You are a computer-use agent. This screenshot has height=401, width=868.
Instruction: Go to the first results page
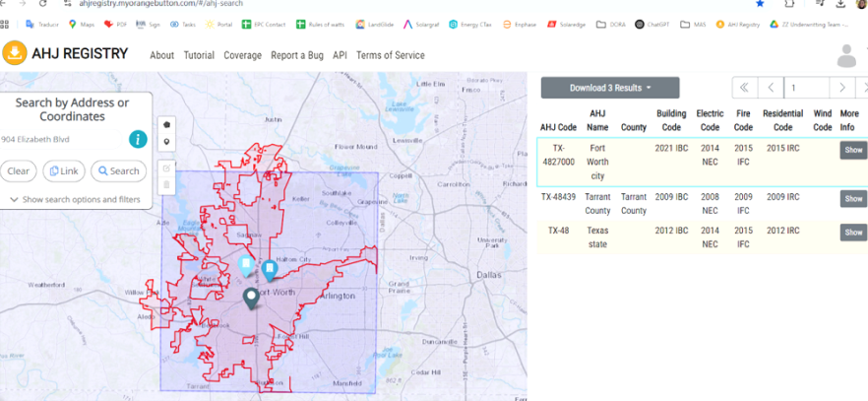click(x=745, y=88)
